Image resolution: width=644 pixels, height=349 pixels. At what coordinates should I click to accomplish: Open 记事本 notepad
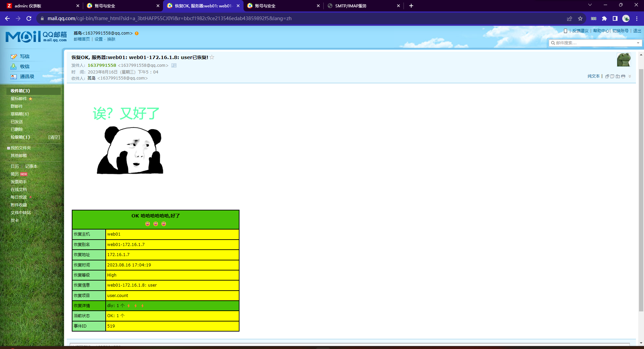coord(31,166)
